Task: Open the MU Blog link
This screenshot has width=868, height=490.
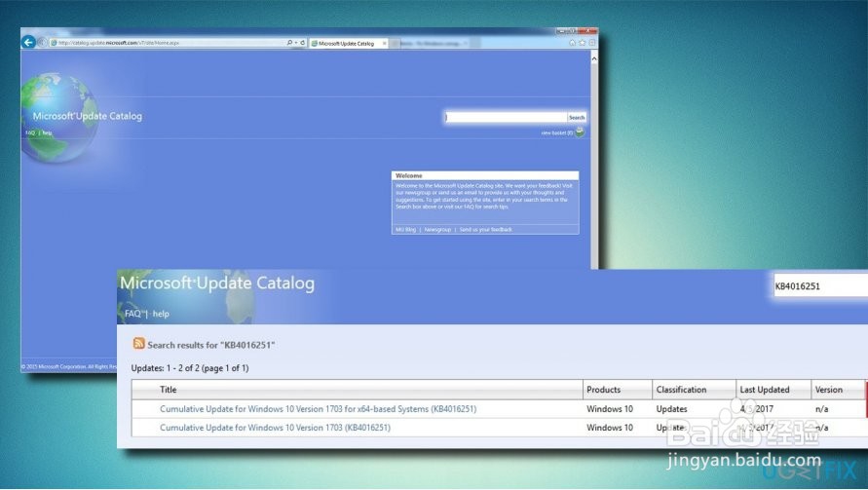Action: (x=405, y=229)
